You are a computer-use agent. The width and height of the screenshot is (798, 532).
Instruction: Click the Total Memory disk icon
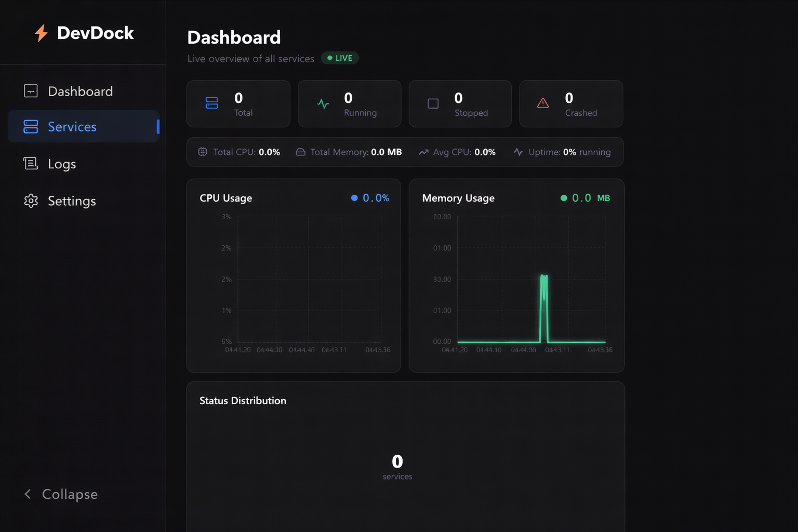coord(300,152)
